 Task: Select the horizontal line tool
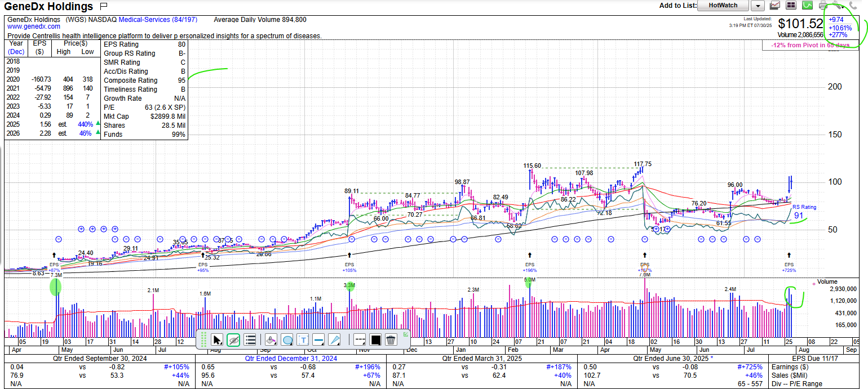pos(318,339)
